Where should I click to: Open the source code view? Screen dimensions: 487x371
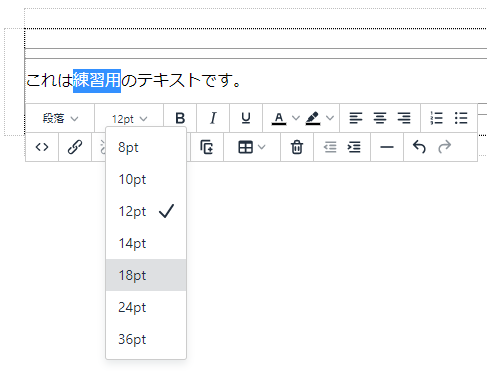tap(42, 147)
